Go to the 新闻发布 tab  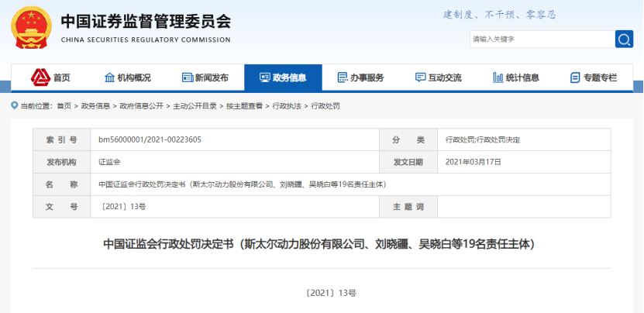(205, 77)
